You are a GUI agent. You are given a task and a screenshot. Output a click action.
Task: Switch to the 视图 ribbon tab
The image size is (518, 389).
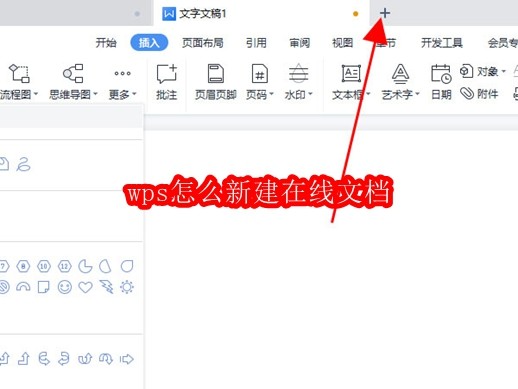(343, 43)
